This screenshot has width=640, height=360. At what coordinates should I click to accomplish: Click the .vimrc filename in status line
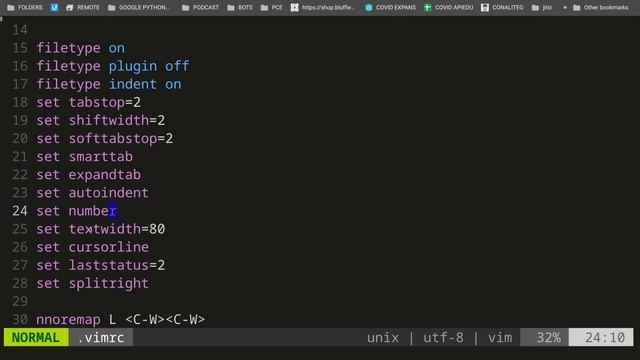click(x=101, y=338)
